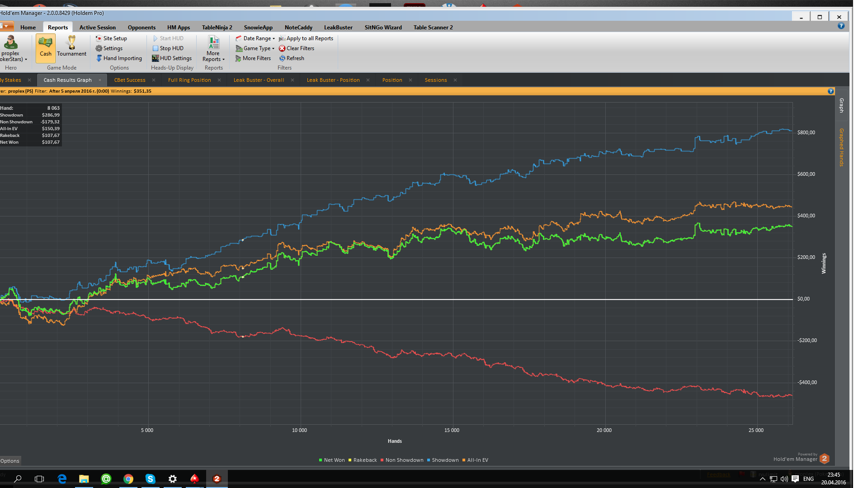Select the Graphed Hands side tab
The width and height of the screenshot is (868, 488).
point(841,147)
